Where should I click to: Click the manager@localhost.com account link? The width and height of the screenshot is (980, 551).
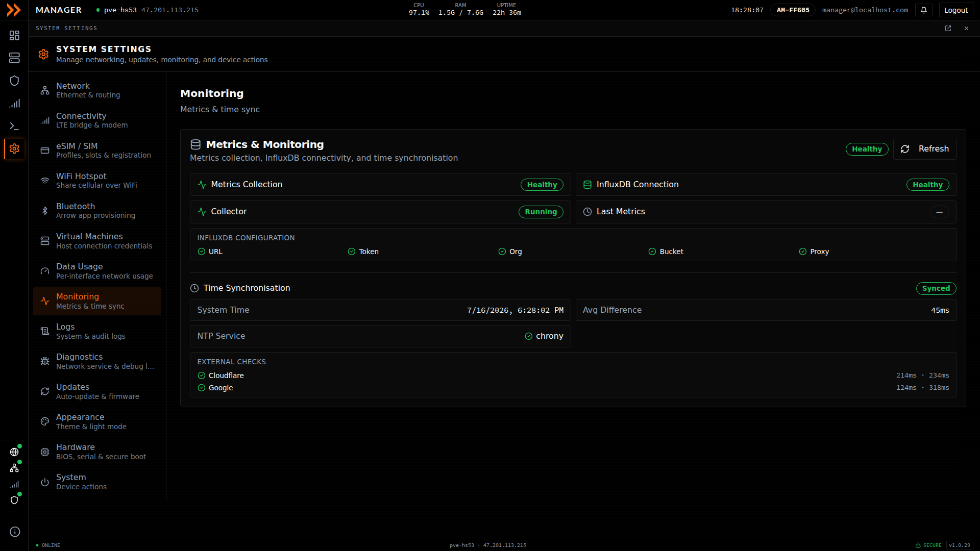coord(865,10)
